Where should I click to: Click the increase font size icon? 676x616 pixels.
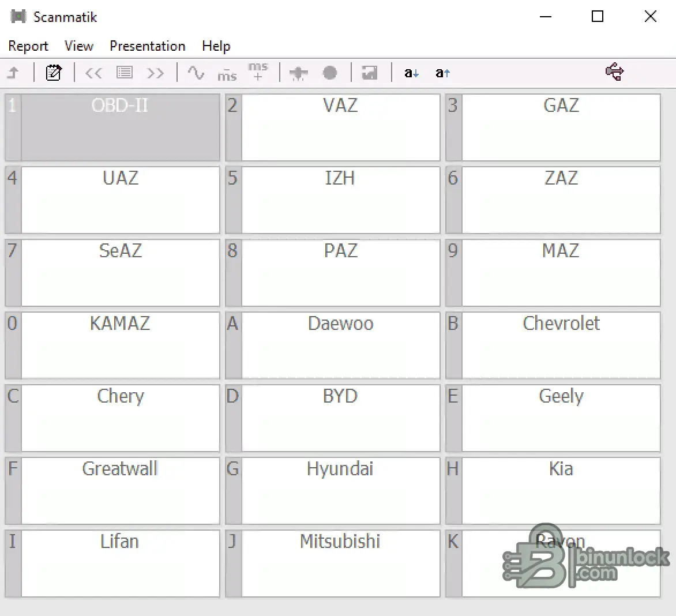[x=442, y=73]
